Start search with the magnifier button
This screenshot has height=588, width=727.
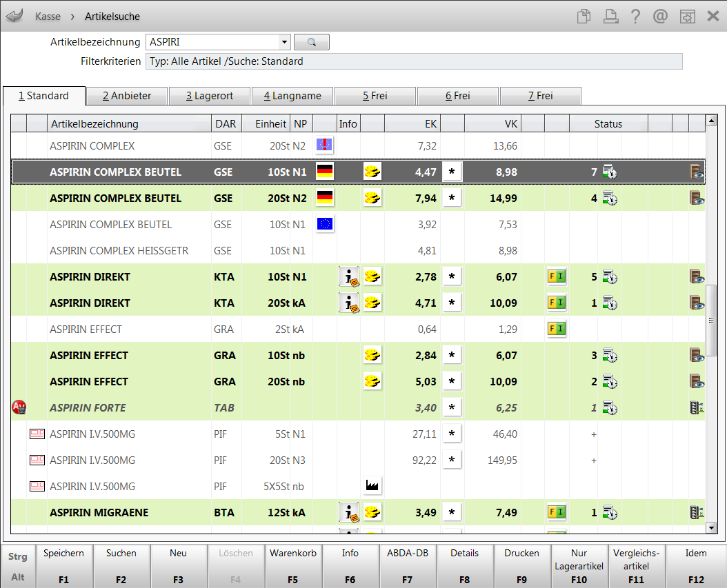pyautogui.click(x=312, y=42)
